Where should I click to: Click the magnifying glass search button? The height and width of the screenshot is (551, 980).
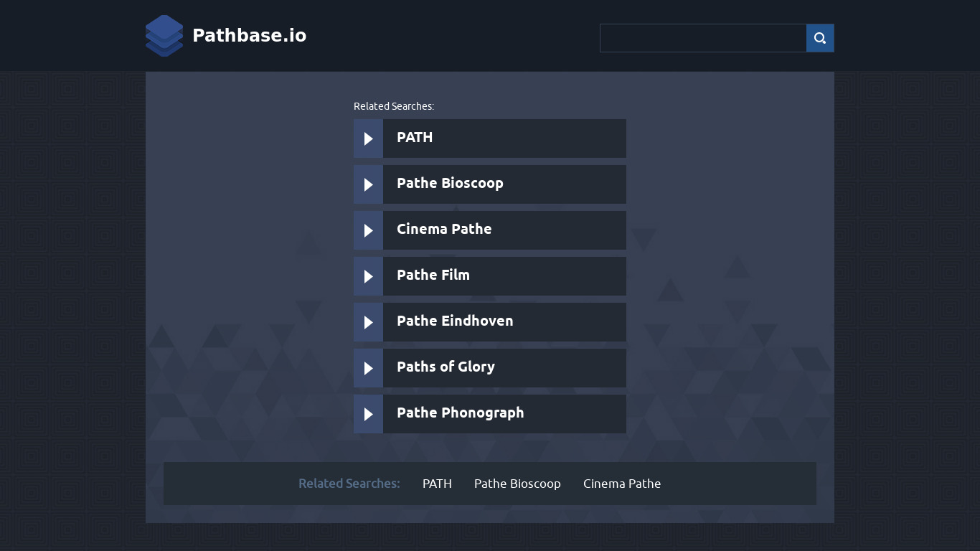[820, 38]
